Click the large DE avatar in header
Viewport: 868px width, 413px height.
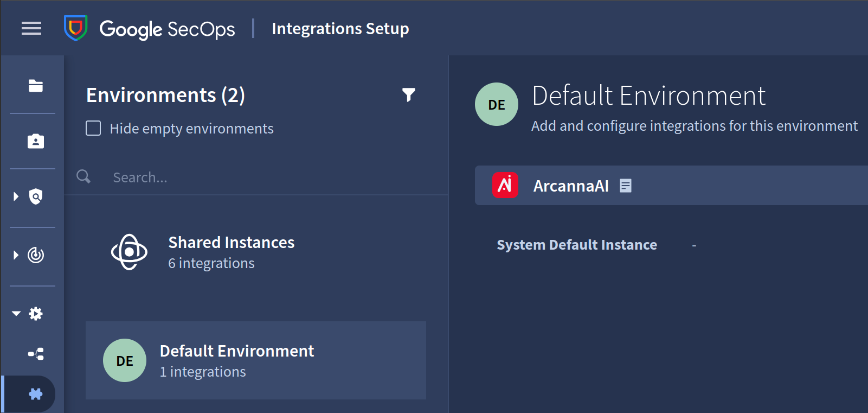(x=497, y=104)
